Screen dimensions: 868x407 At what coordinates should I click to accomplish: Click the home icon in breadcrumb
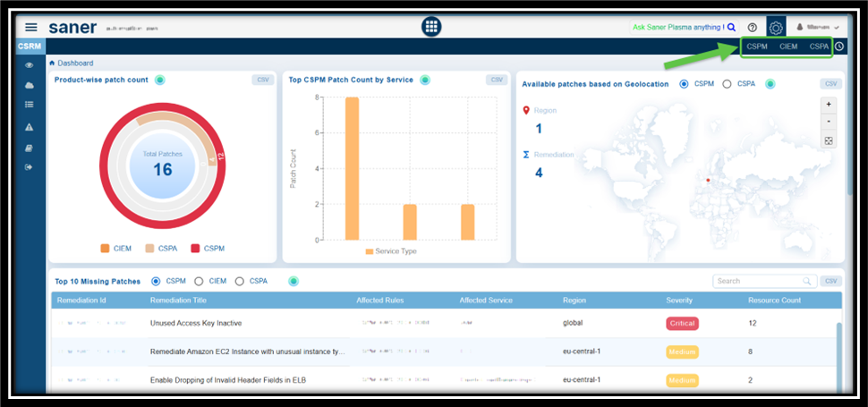coord(52,63)
